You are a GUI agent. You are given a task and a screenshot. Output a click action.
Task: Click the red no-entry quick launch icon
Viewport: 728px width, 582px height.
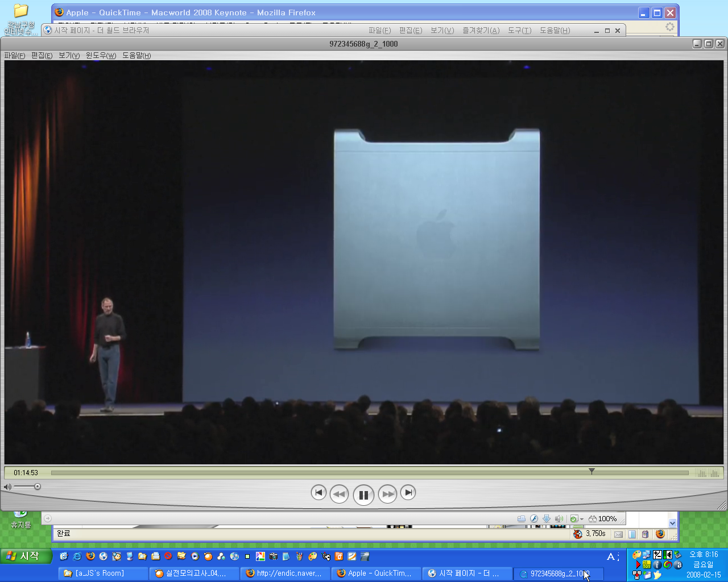tap(168, 556)
